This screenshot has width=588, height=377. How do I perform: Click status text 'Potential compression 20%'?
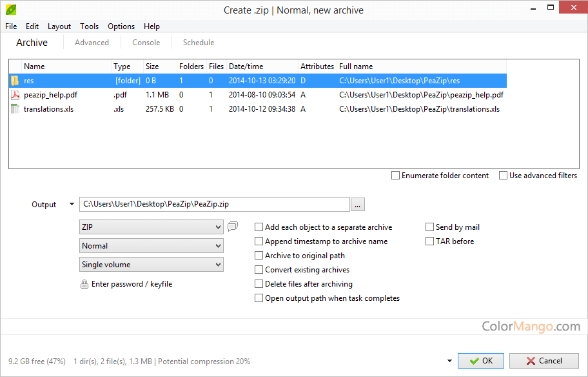(204, 362)
